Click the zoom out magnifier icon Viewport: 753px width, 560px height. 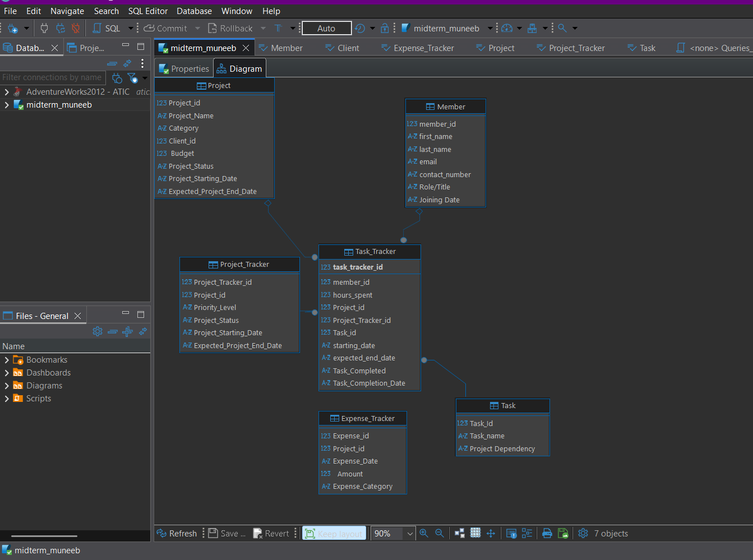[440, 533]
